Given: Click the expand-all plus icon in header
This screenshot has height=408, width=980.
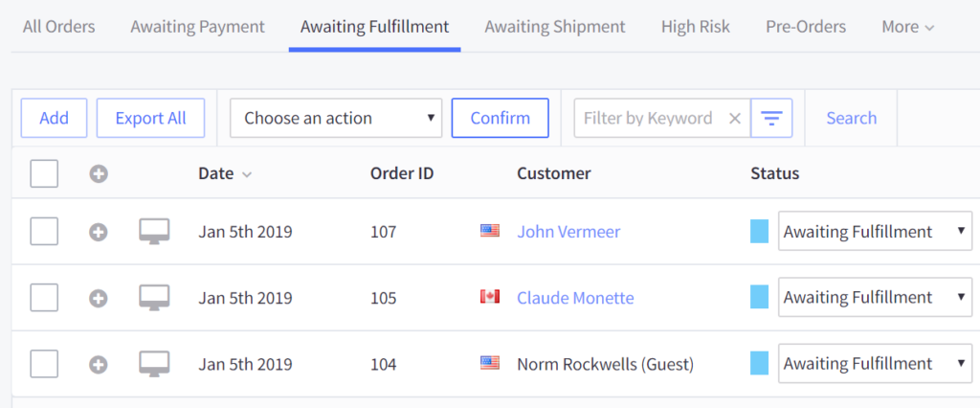Looking at the screenshot, I should point(99,174).
